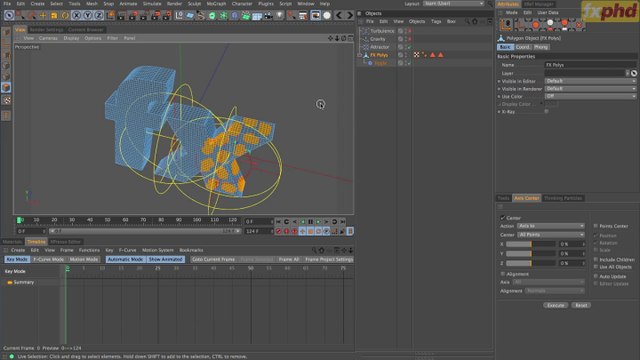This screenshot has width=640, height=360.
Task: Enable the Auto Update checkbox
Action: [x=596, y=276]
